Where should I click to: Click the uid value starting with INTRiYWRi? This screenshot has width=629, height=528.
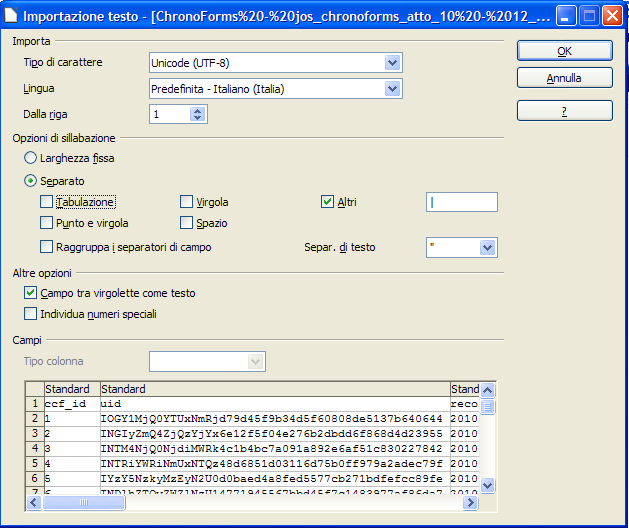[x=275, y=463]
